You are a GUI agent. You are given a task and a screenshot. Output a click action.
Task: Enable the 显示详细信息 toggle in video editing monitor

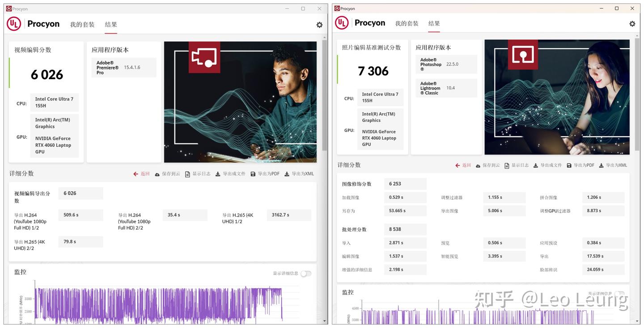[306, 273]
